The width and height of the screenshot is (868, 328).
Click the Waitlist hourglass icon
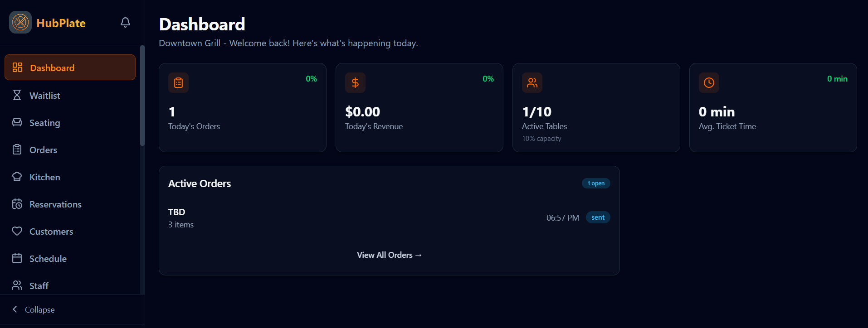17,95
